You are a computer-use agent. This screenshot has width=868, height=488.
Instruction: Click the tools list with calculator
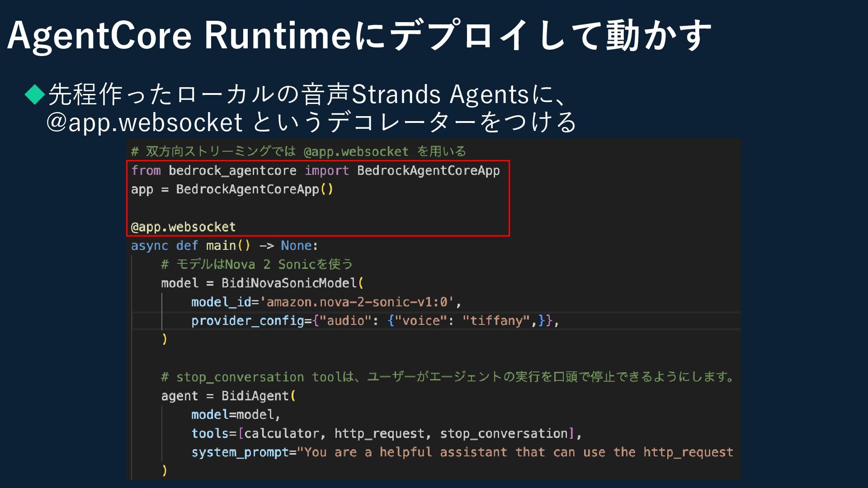tap(281, 434)
